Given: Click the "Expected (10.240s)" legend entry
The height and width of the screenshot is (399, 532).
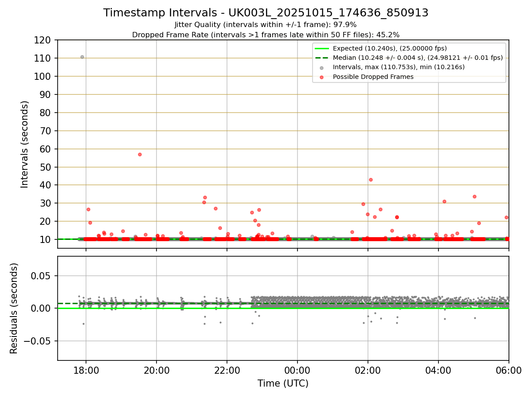Looking at the screenshot, I should click(390, 48).
